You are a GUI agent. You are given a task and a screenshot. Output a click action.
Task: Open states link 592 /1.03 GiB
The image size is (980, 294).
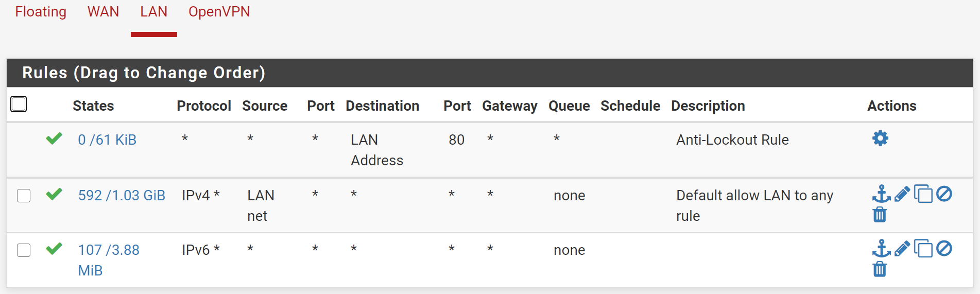pos(122,195)
